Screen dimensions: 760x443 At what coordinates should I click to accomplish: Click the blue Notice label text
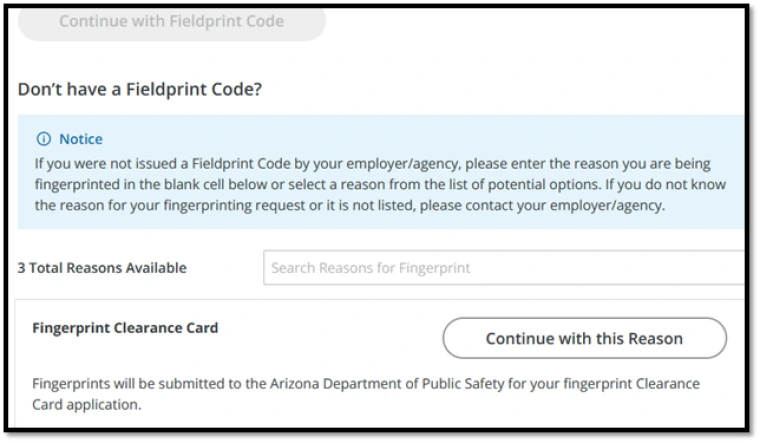tap(81, 139)
